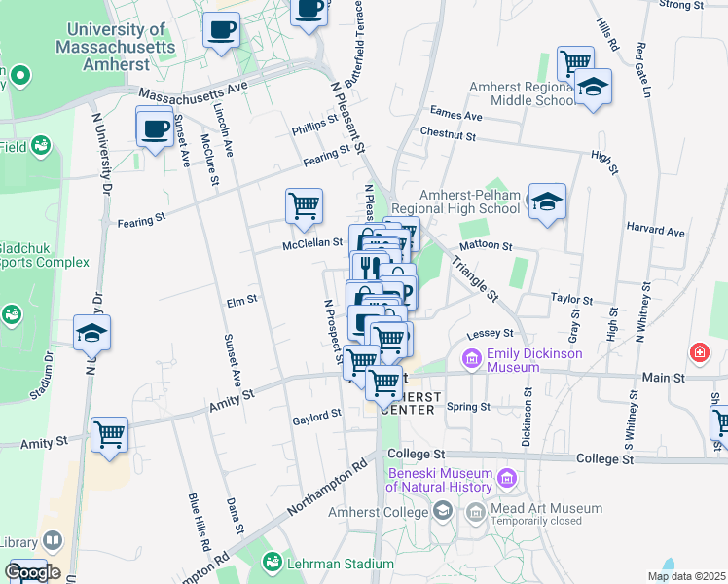Click the Gladchuk Sports Complex label

45,255
